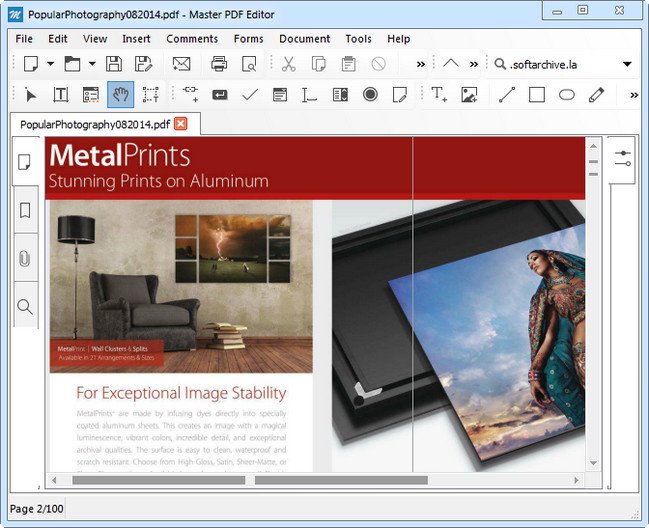
Task: Add a Button form field icon
Action: [220, 95]
